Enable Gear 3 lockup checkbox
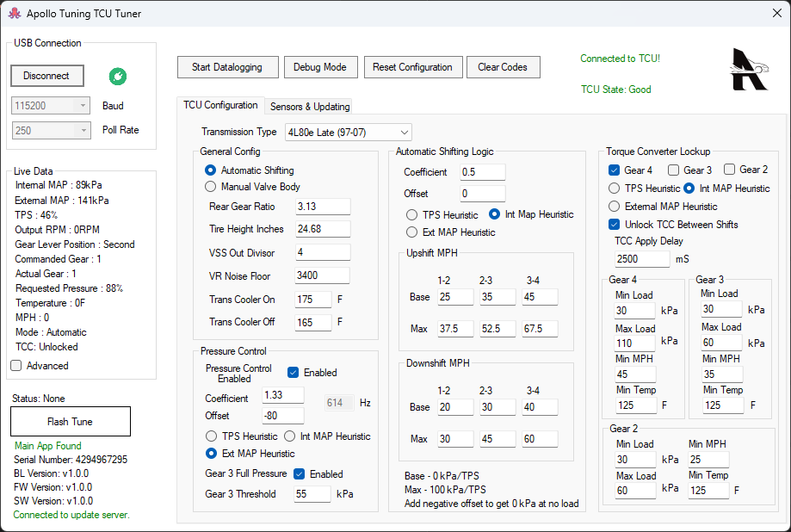The width and height of the screenshot is (791, 532). (x=689, y=170)
